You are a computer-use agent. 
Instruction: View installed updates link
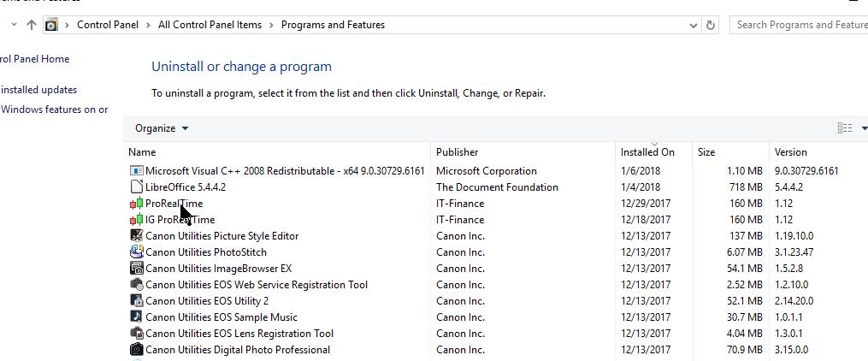(x=39, y=90)
